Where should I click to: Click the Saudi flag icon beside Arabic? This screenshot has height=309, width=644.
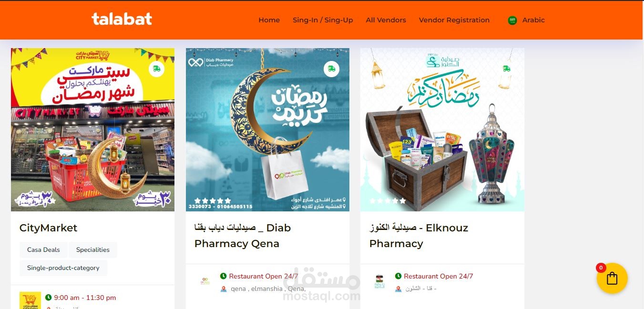click(x=512, y=20)
